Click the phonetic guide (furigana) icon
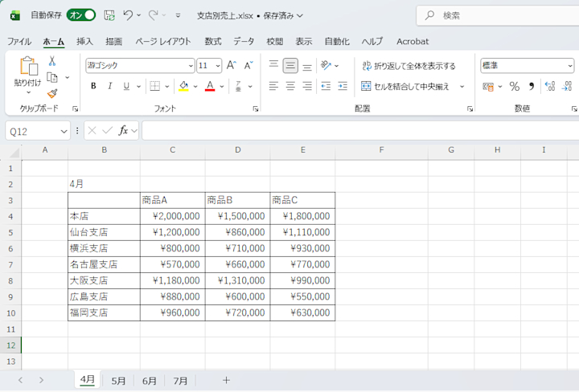This screenshot has width=579, height=392. click(x=238, y=86)
